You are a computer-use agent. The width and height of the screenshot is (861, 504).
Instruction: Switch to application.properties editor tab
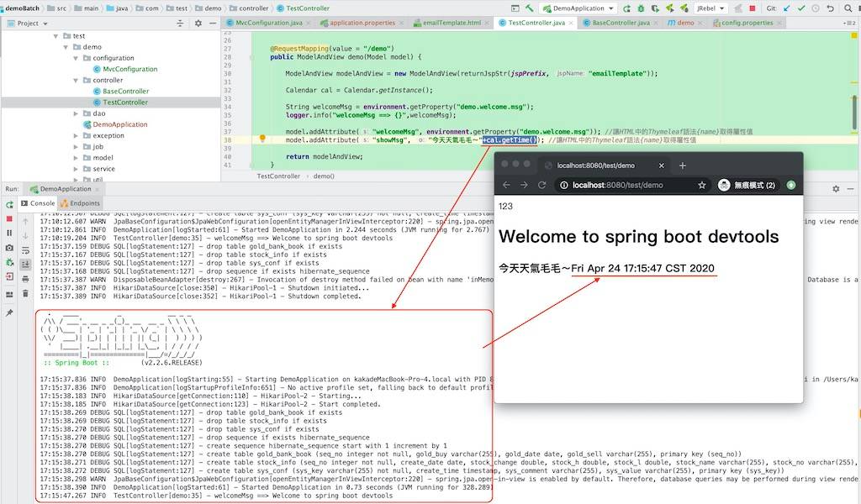pos(362,23)
